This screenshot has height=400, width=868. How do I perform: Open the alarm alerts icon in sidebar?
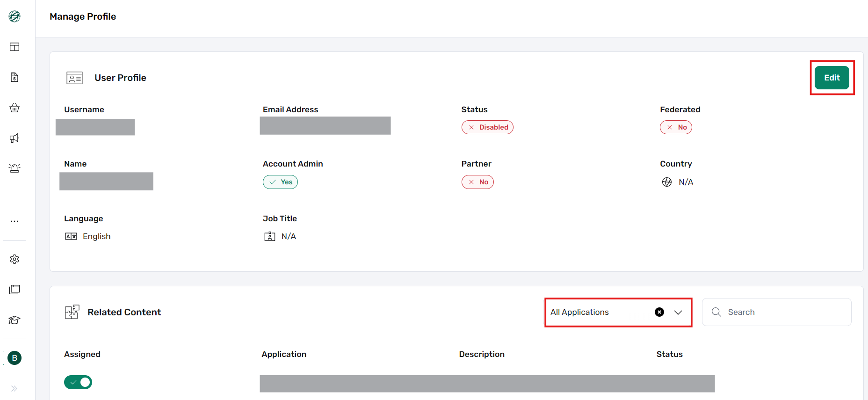coord(14,168)
